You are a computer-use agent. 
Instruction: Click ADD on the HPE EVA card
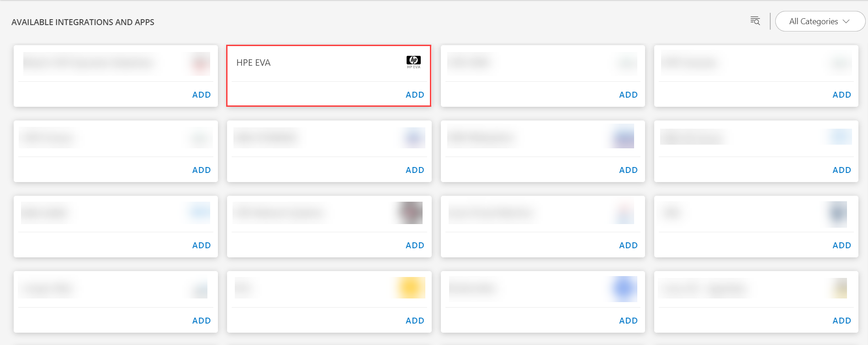coord(415,94)
